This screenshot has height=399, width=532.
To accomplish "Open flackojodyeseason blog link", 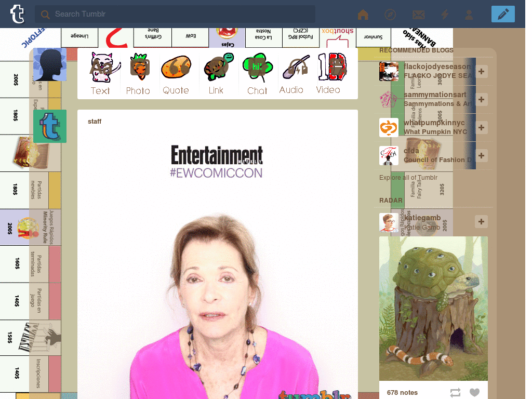I will pos(437,66).
